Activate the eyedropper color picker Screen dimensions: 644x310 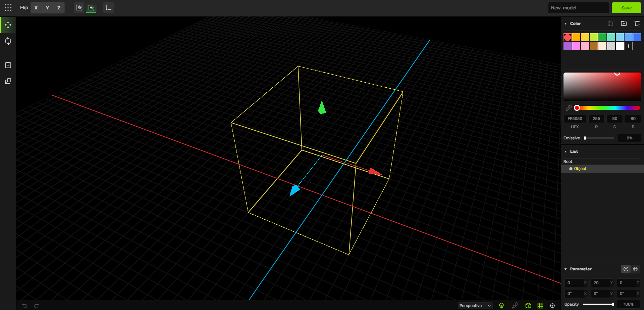(569, 108)
